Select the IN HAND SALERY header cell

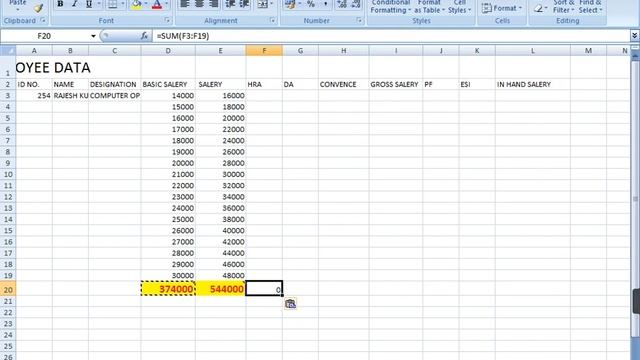(533, 84)
